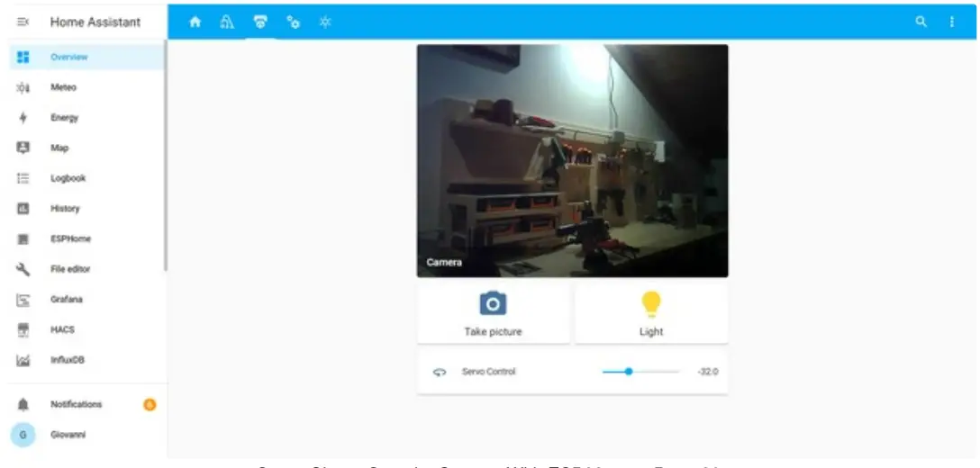Open the Notifications label in sidebar
This screenshot has height=468, width=980.
point(77,404)
